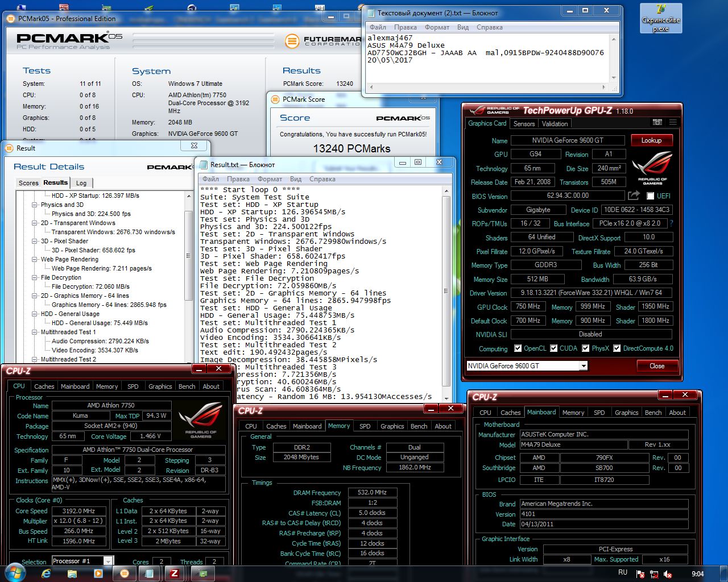Open the About tab in CPU-Z Mainboard window
Screen dimensions: 728x582
677,413
